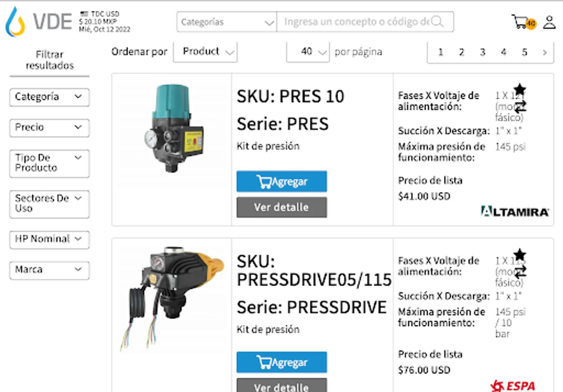Compare PRESSDRIVE05/115 using arrows icon
The width and height of the screenshot is (563, 392).
coord(520,272)
